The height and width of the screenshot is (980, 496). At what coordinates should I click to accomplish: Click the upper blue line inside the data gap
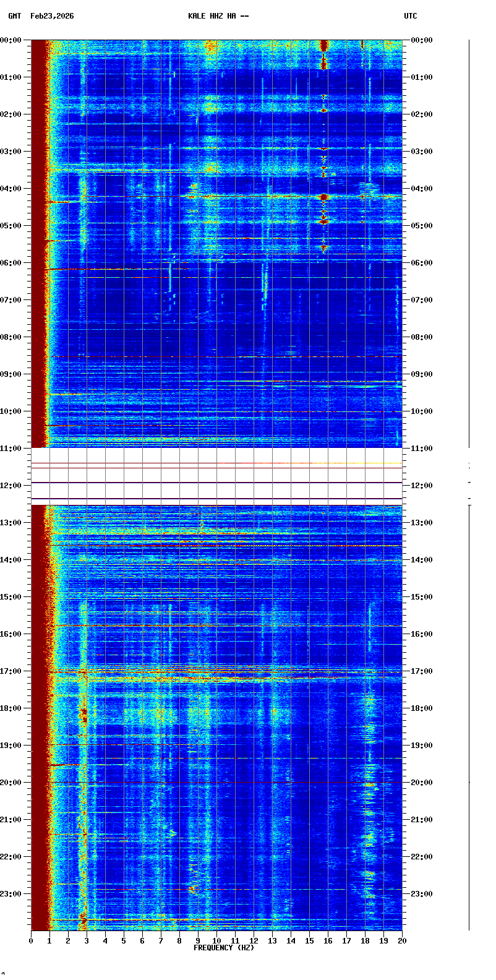pos(216,483)
